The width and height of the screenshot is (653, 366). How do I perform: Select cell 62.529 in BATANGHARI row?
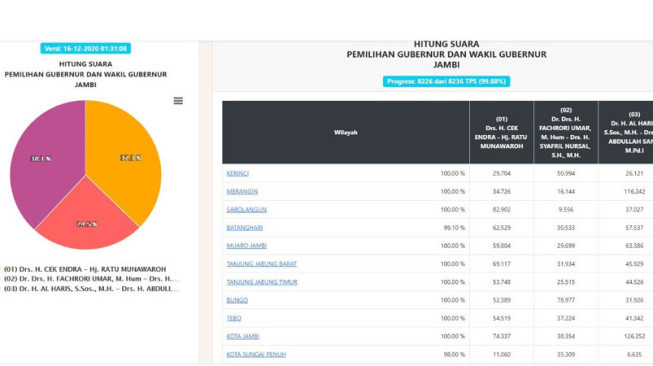point(501,228)
